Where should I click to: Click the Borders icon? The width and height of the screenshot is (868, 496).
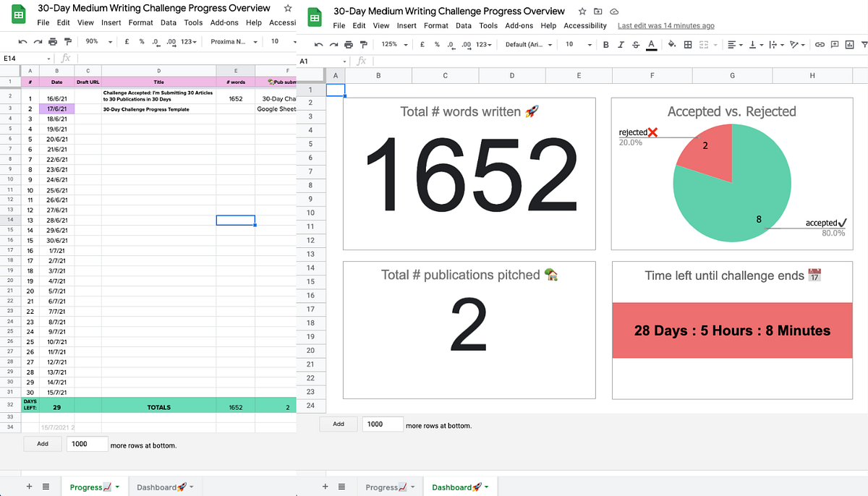click(689, 45)
